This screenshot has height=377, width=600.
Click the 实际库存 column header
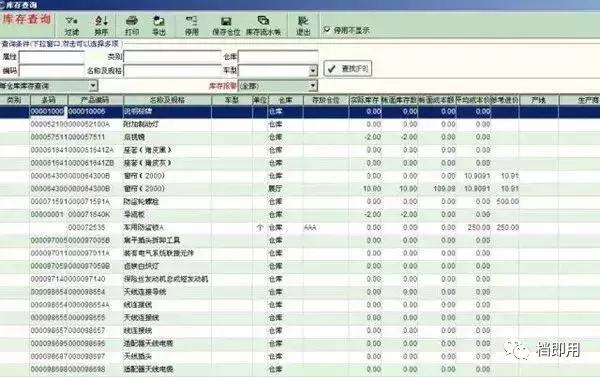tap(365, 100)
